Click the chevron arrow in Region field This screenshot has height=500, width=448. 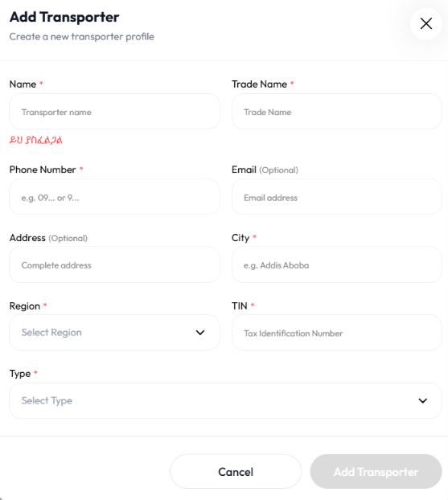click(x=200, y=333)
